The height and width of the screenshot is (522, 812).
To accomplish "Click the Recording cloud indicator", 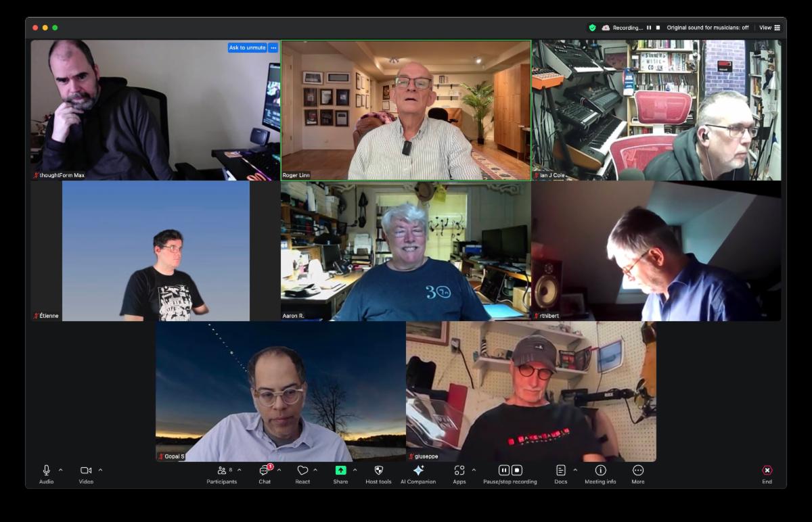I will pos(606,28).
